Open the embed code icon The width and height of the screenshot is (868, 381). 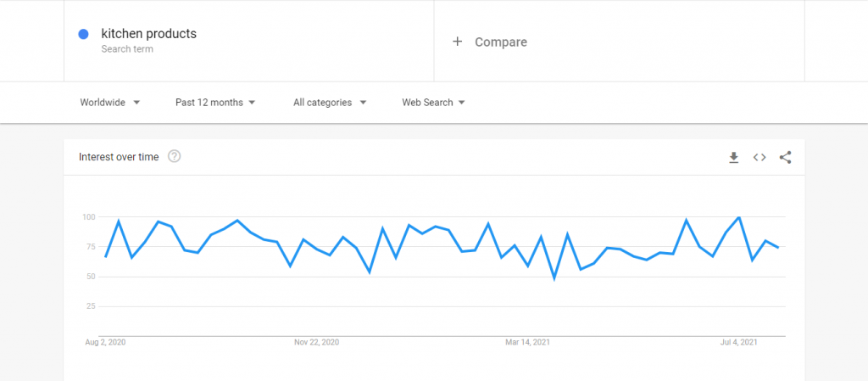[x=759, y=157]
